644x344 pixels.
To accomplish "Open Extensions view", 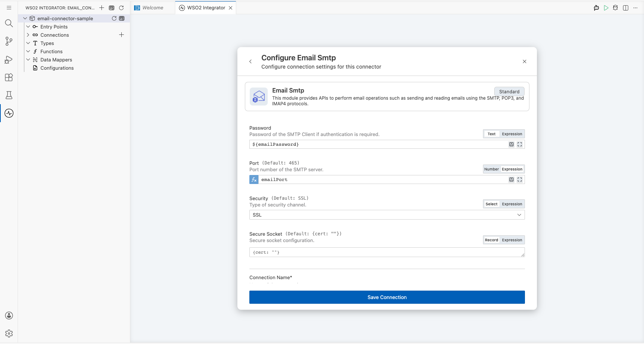I will (x=9, y=77).
